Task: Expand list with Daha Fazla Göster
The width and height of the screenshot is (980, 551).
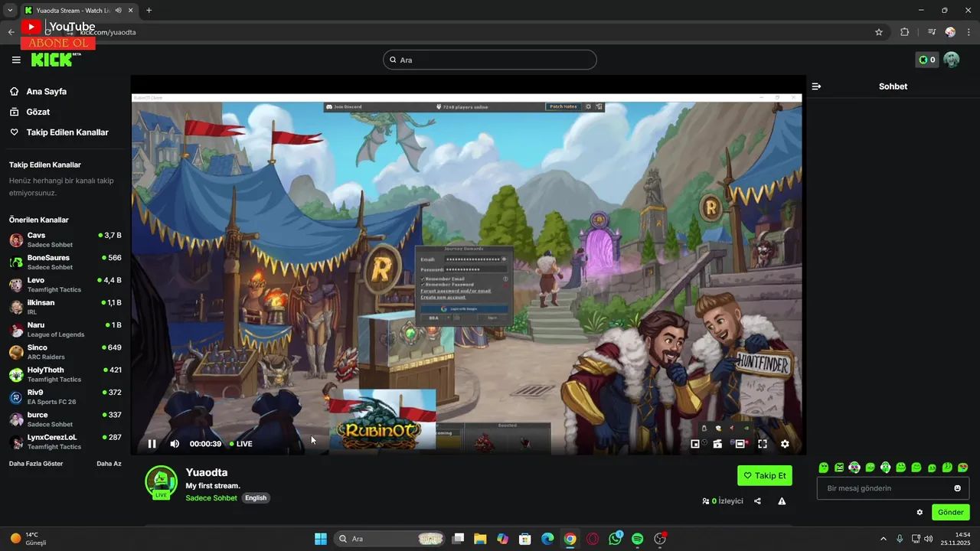Action: tap(36, 464)
